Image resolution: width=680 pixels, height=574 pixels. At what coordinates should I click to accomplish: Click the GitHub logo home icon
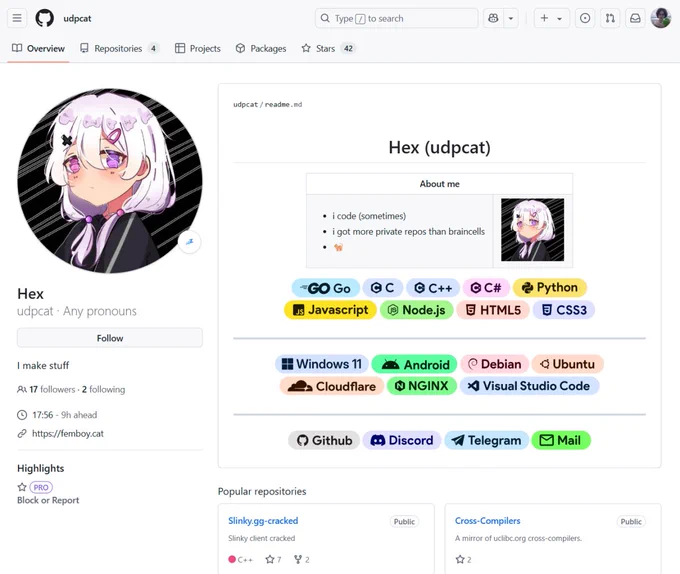coord(45,18)
